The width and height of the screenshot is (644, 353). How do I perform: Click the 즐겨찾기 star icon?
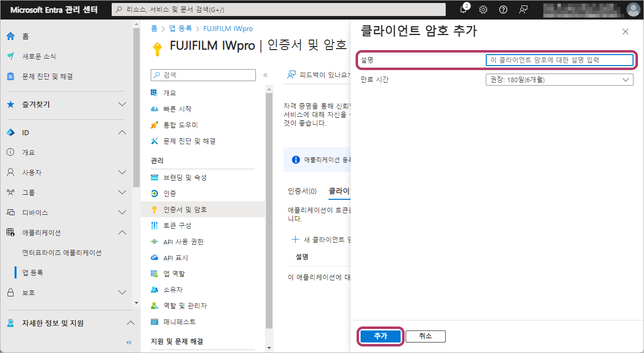11,105
